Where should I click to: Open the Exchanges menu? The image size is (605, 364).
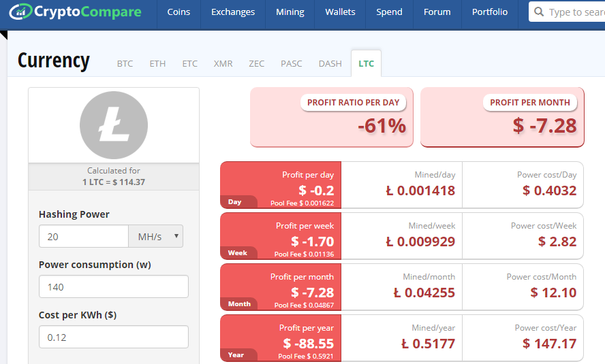[x=233, y=12]
